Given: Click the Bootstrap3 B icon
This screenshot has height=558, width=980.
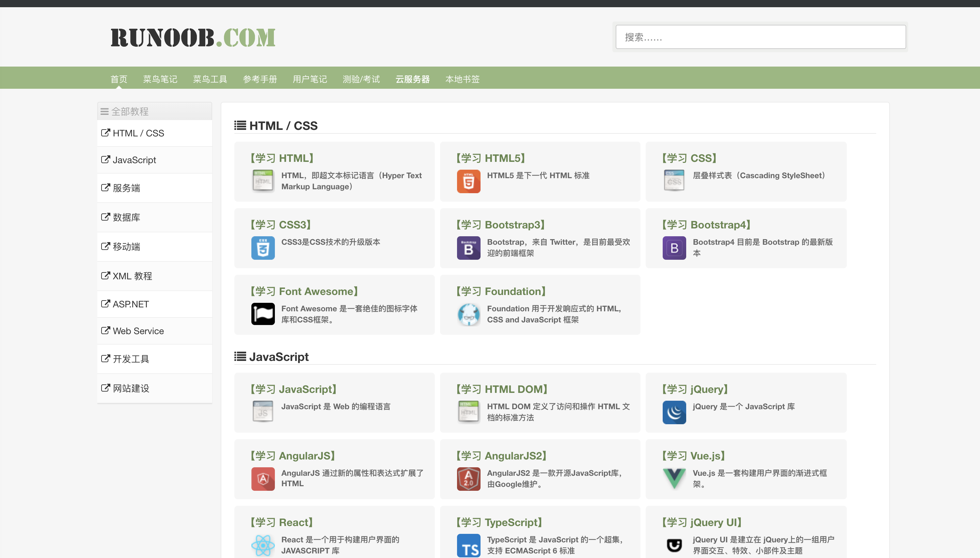Looking at the screenshot, I should 468,248.
